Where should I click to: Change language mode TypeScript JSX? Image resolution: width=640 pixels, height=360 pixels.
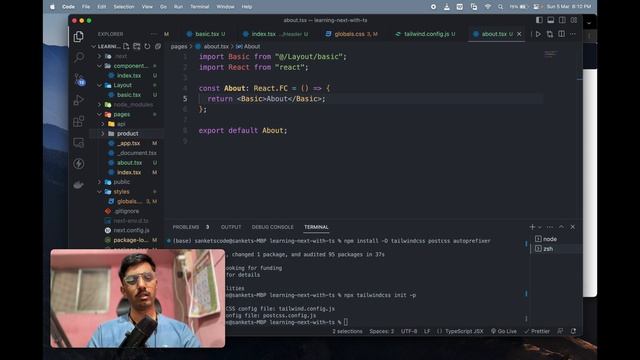[x=464, y=331]
